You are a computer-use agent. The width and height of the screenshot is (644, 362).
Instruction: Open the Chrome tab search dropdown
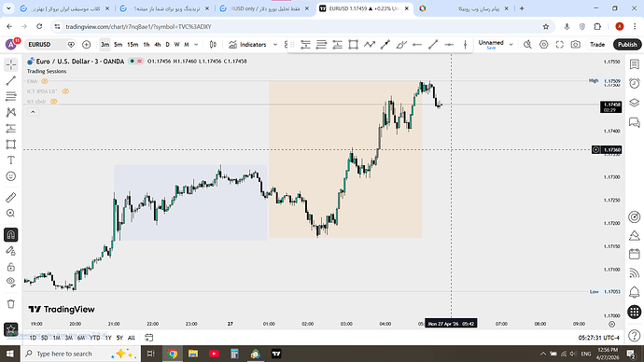[8, 8]
